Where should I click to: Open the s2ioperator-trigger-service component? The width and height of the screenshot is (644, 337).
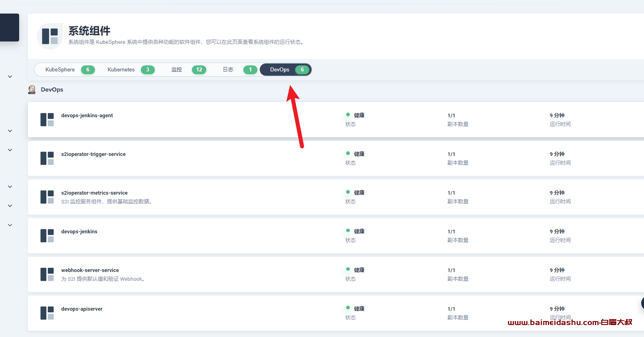tap(93, 154)
